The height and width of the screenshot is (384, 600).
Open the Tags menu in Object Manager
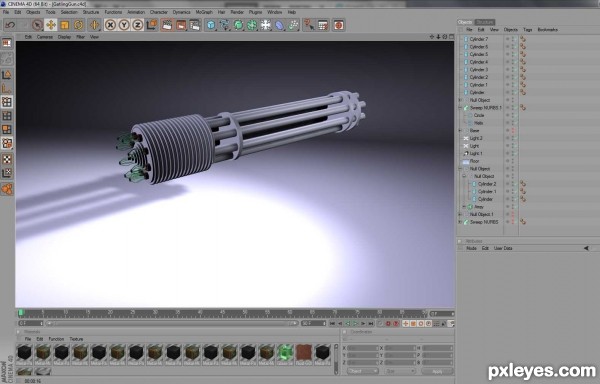528,29
